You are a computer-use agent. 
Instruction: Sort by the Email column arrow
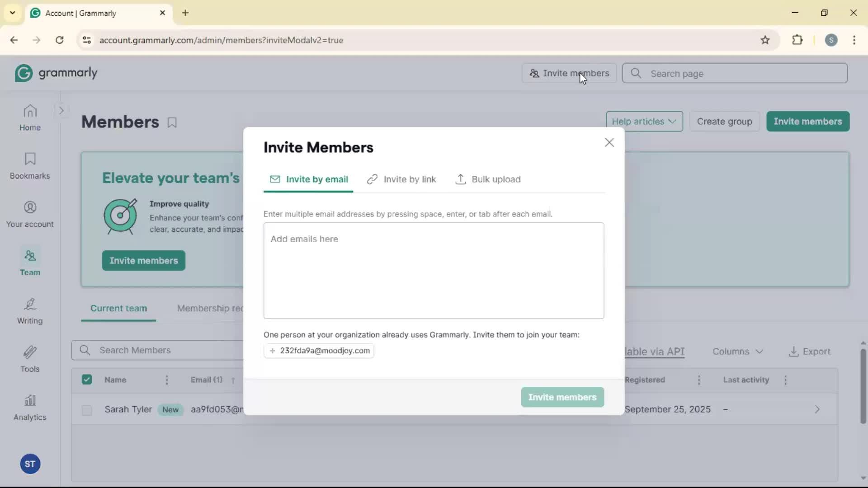point(233,380)
